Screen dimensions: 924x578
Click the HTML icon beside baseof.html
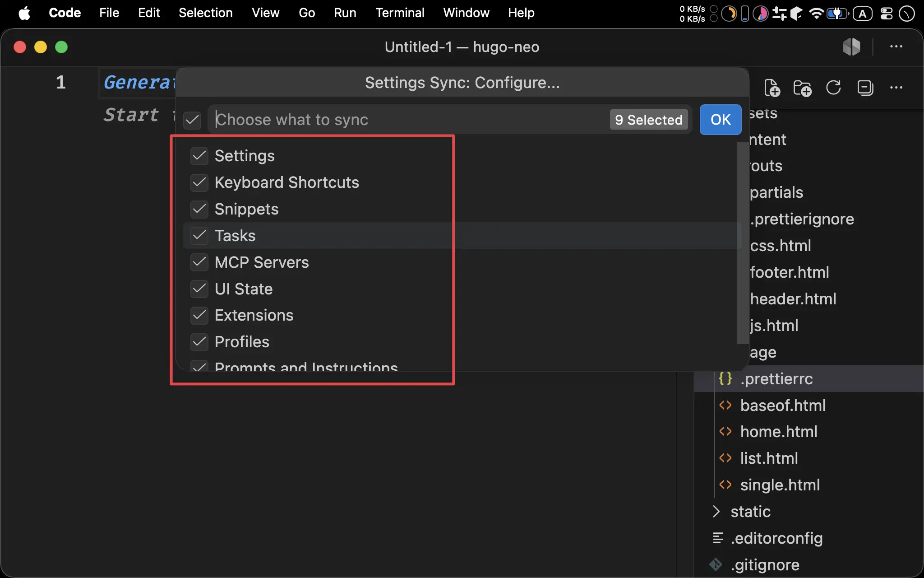[725, 405]
